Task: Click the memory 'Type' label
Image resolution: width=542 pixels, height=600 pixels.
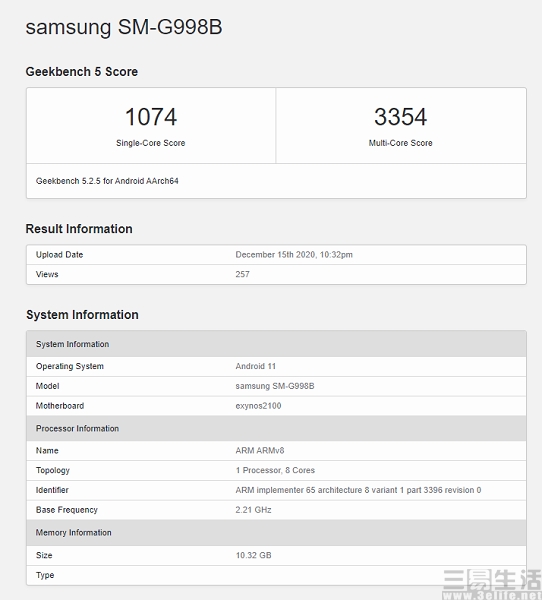Action: [45, 575]
